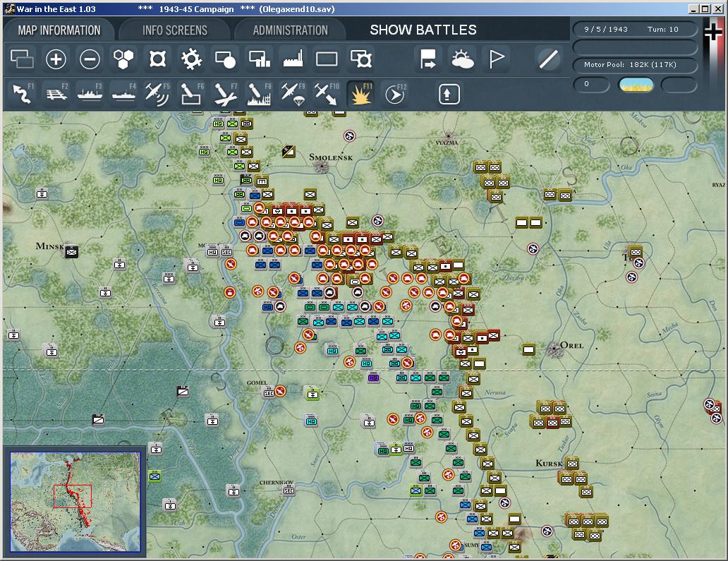Click the Gomel SEC security unit
Image resolution: width=728 pixels, height=561 pixels.
[x=268, y=392]
